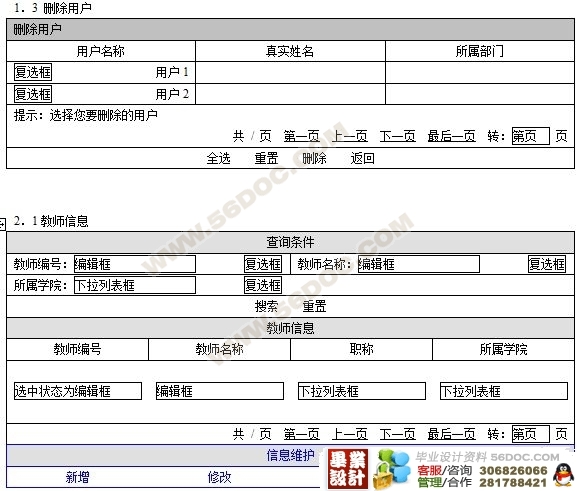Click the 第页 box in delete user pager
579x491 pixels.
coord(531,136)
